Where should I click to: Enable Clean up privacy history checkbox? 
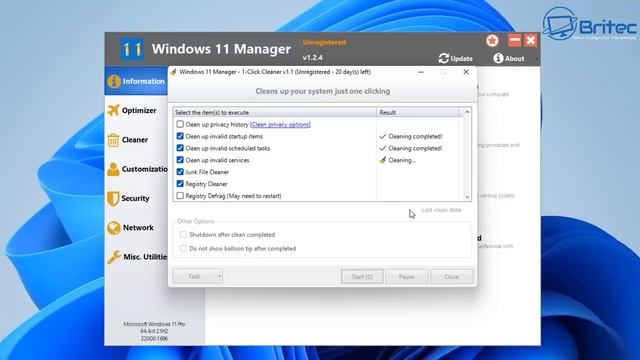click(180, 124)
